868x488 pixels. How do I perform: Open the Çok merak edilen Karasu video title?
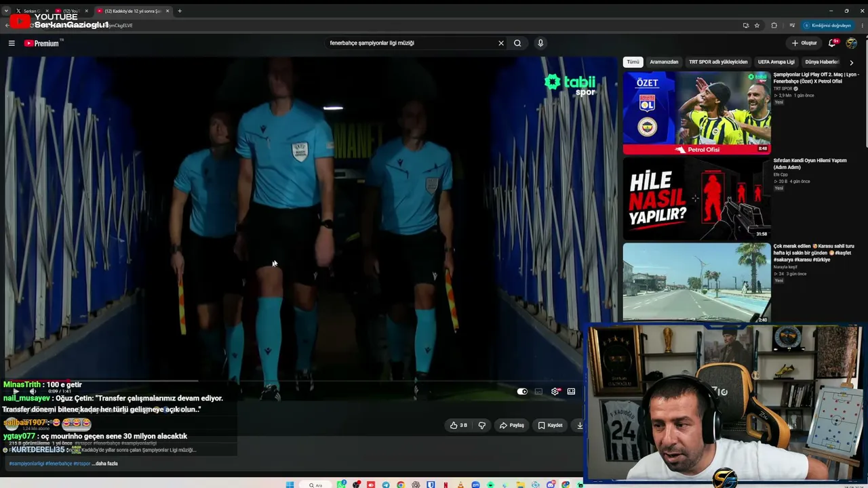[814, 253]
